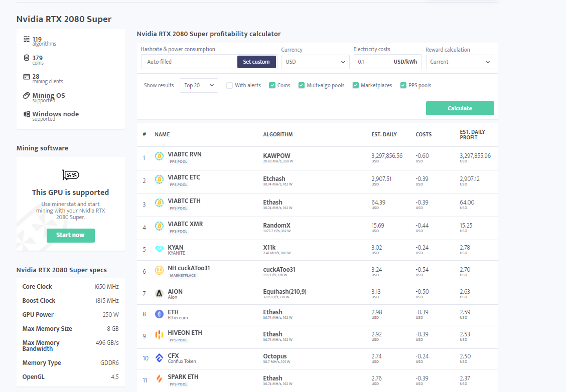
Task: Click the COSTS column header
Action: coord(423,134)
